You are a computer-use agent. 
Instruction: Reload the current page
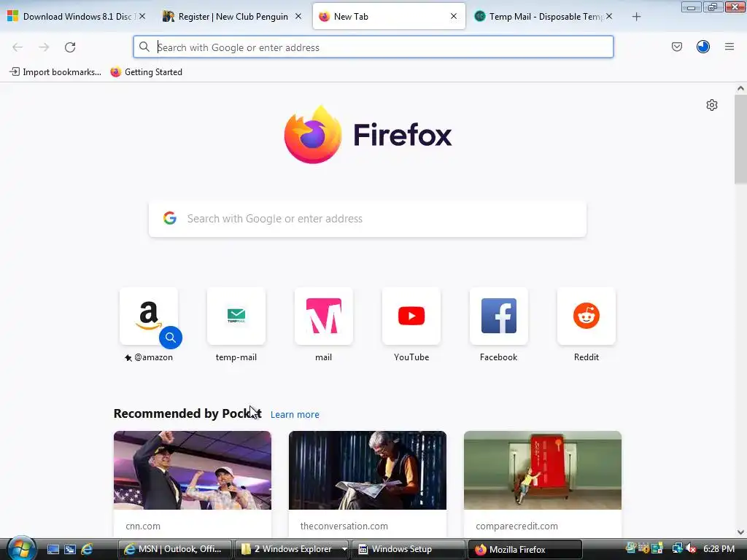point(70,47)
